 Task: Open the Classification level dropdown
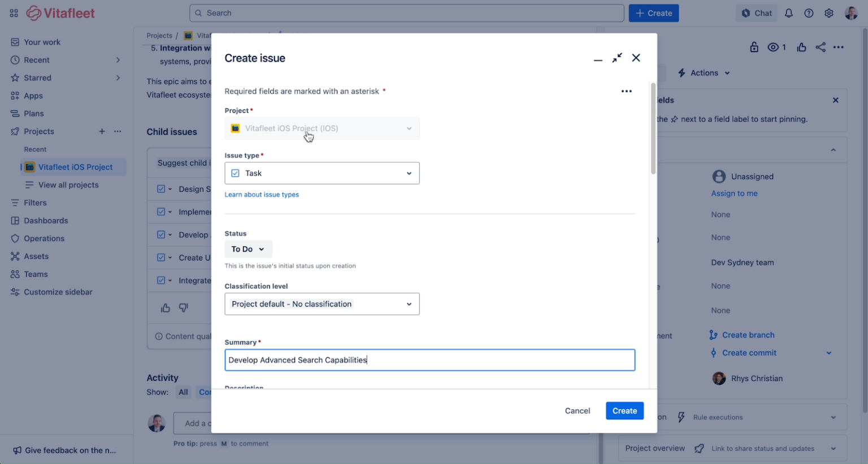(x=322, y=304)
